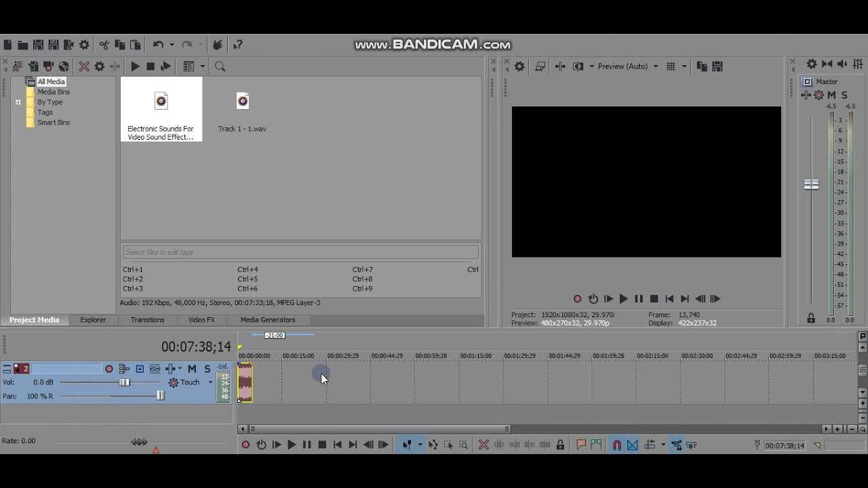Open mixing console icon in Master panel

tap(858, 64)
